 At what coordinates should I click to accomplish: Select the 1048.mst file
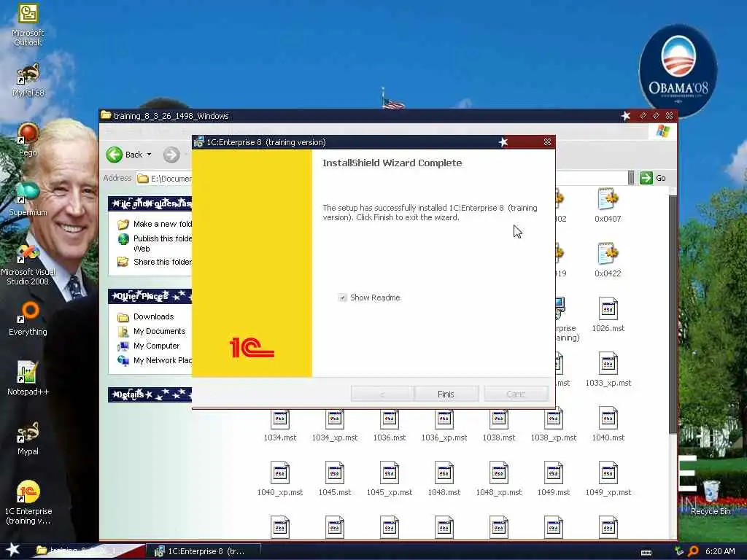coord(444,479)
